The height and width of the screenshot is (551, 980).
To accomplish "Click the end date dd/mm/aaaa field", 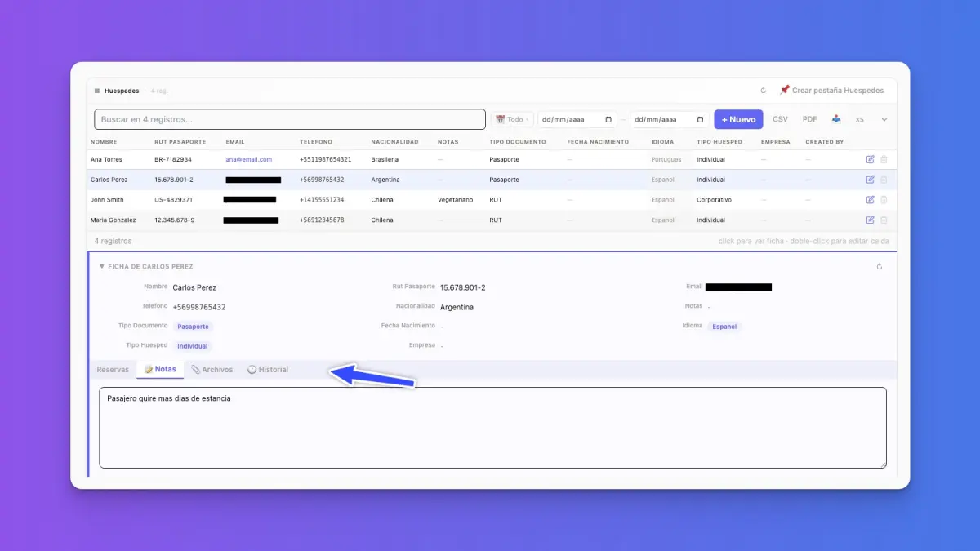I will coord(670,119).
